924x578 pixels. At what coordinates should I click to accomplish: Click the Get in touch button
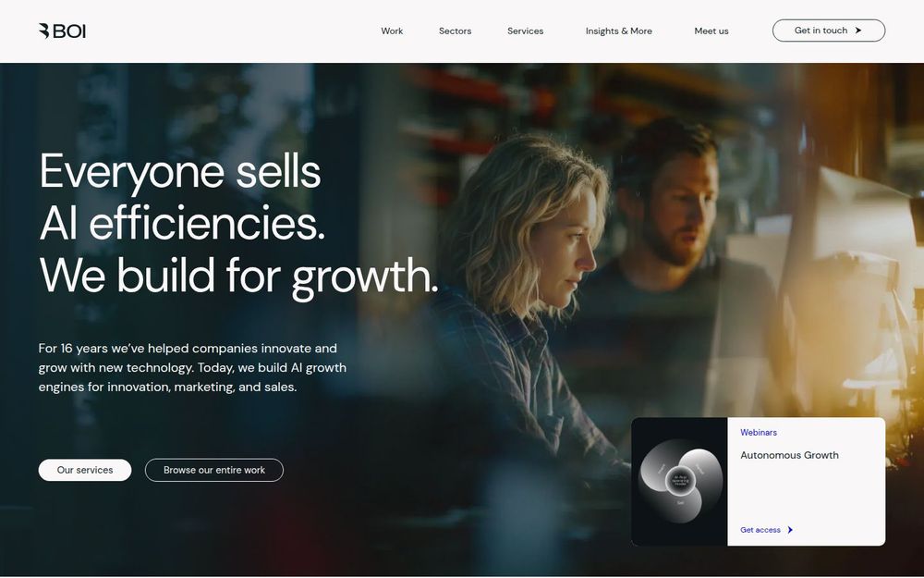point(829,31)
